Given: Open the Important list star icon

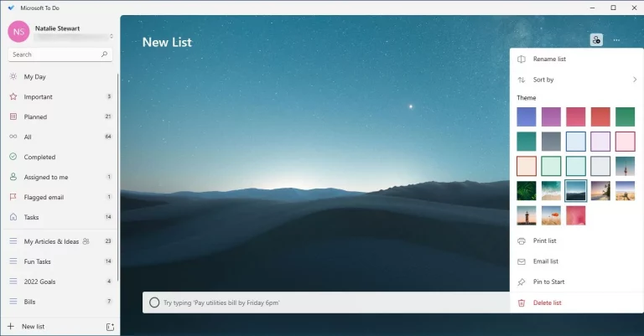Looking at the screenshot, I should pyautogui.click(x=13, y=96).
